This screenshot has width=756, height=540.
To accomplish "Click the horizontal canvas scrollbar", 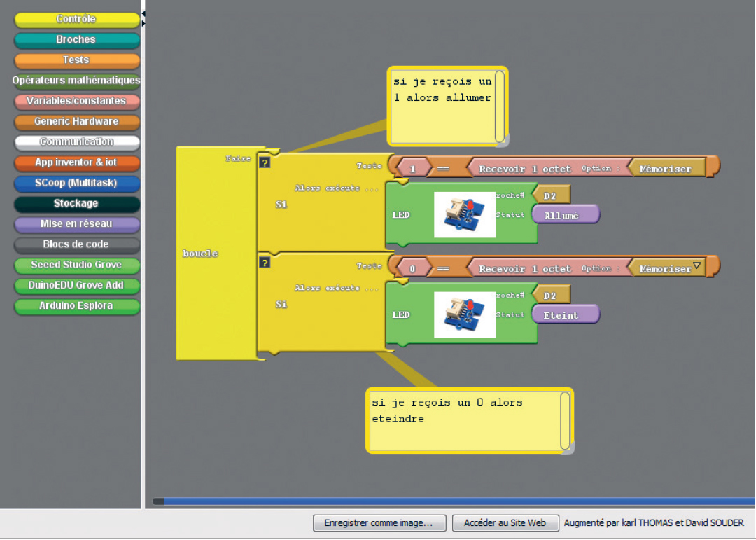I will pos(454,501).
